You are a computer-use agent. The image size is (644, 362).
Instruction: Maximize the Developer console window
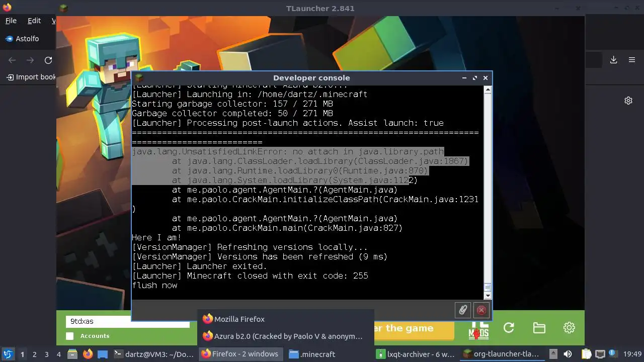(474, 78)
